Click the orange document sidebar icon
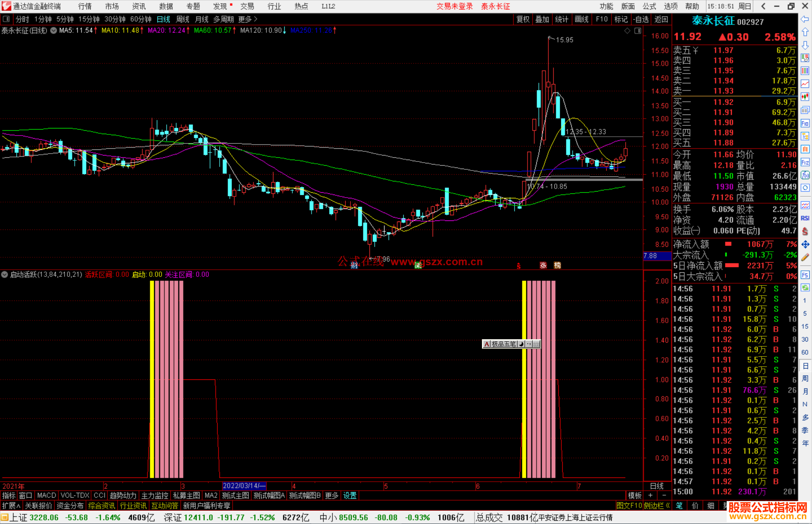This screenshot has height=524, width=812. [x=805, y=149]
